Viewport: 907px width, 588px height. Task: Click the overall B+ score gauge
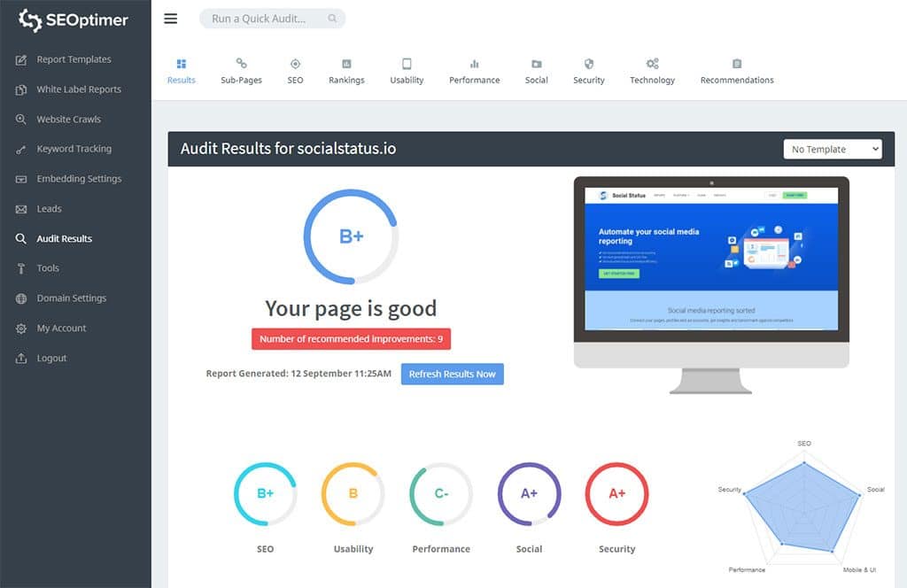351,236
